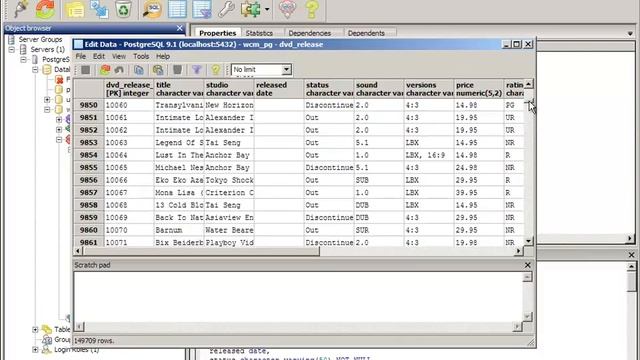640x360 pixels.
Task: Click the Undo icon in Edit Data toolbar
Action: (x=119, y=70)
